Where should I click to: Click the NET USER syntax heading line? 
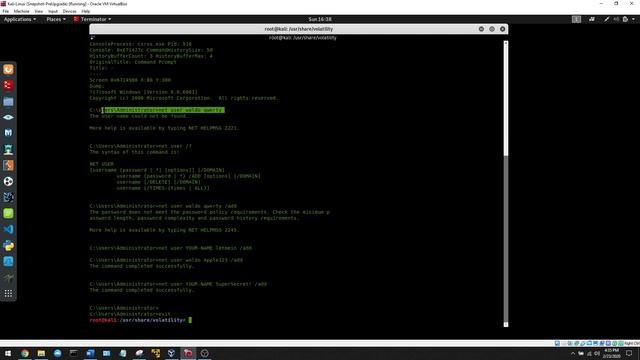(102, 164)
